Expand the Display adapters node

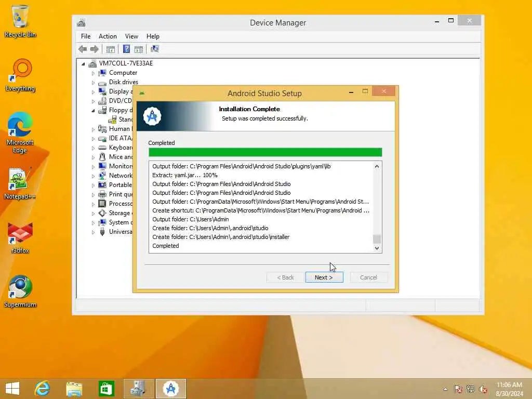tap(93, 91)
